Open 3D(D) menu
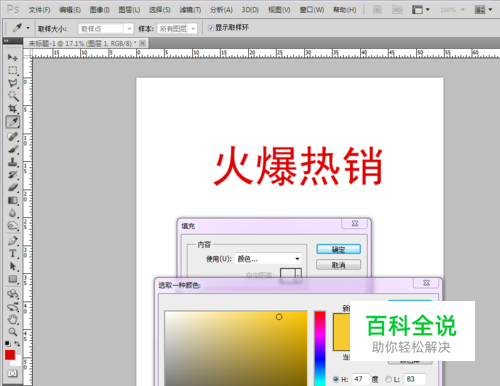This screenshot has width=500, height=386. tap(250, 10)
